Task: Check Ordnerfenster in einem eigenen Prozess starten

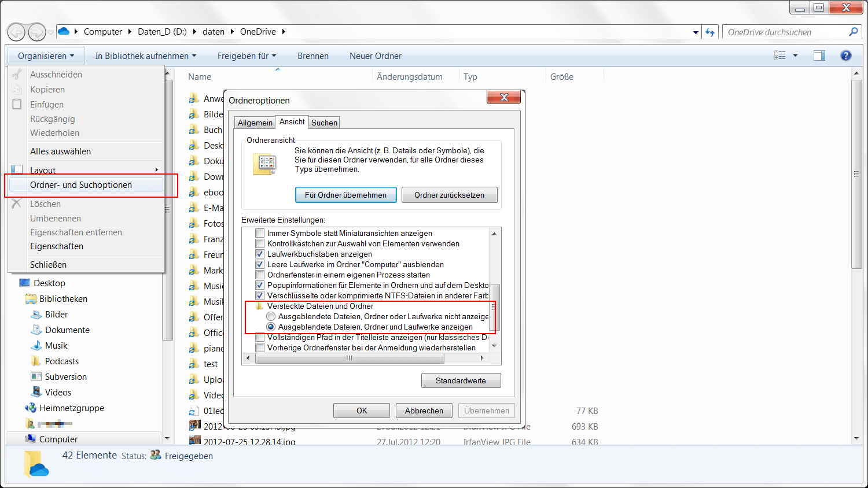Action: [260, 275]
